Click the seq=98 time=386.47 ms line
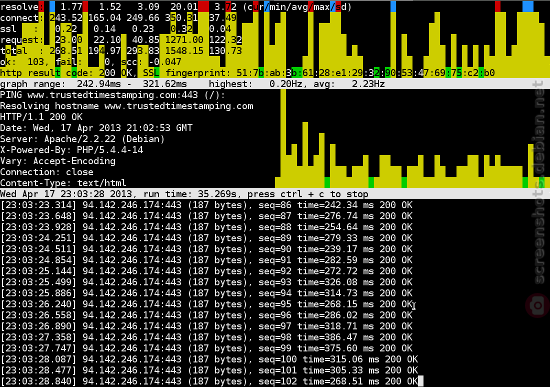Image resolution: width=550 pixels, height=387 pixels. pos(207,337)
